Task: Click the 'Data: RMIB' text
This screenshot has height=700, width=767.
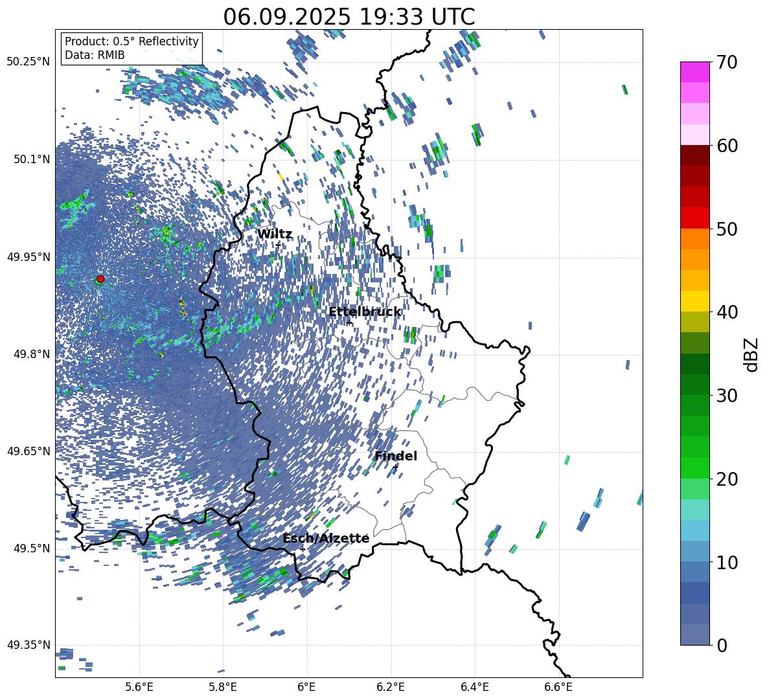Action: point(95,55)
